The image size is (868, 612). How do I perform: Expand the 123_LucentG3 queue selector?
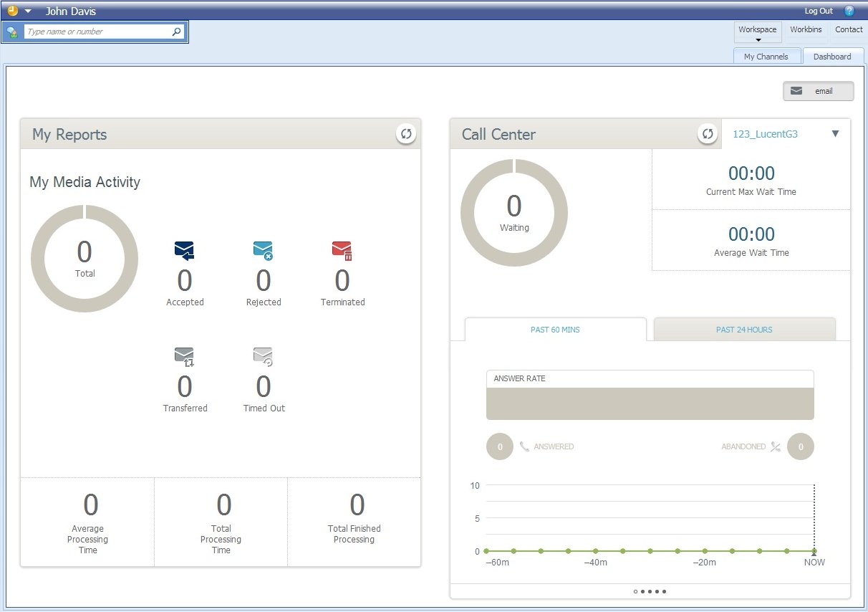point(835,134)
